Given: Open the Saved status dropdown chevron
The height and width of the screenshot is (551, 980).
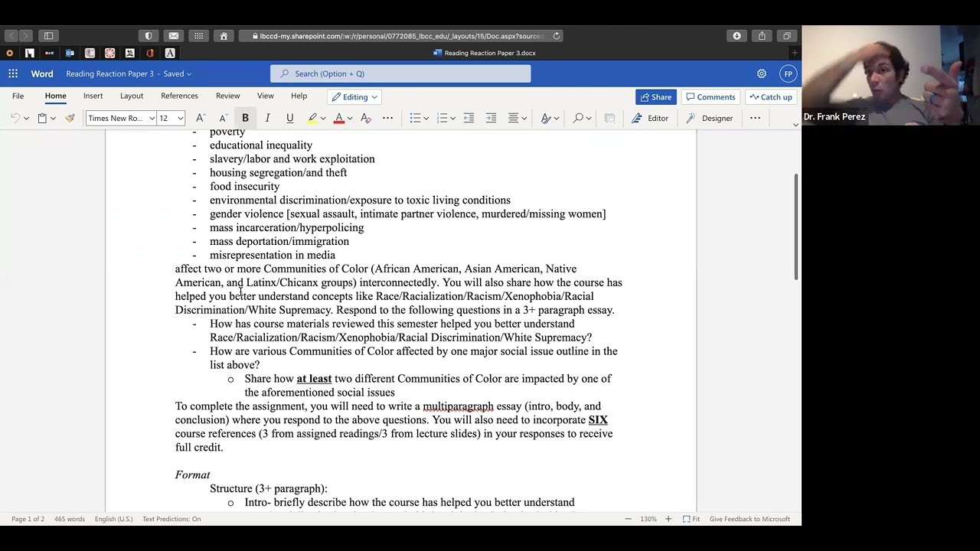Looking at the screenshot, I should click(189, 74).
